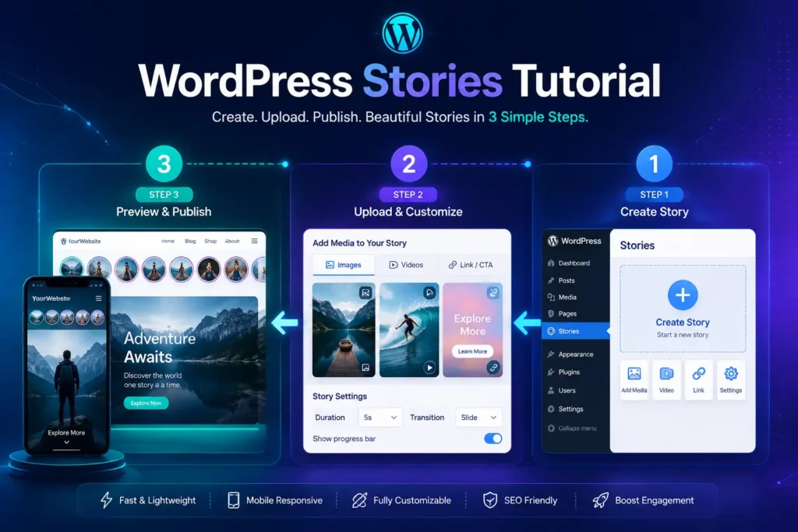798x532 pixels.
Task: Switch to the Images tab
Action: click(344, 265)
